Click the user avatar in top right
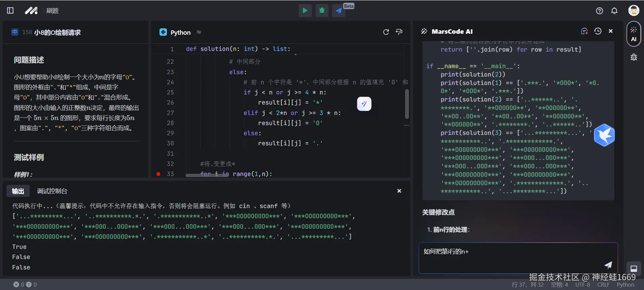 (x=633, y=10)
